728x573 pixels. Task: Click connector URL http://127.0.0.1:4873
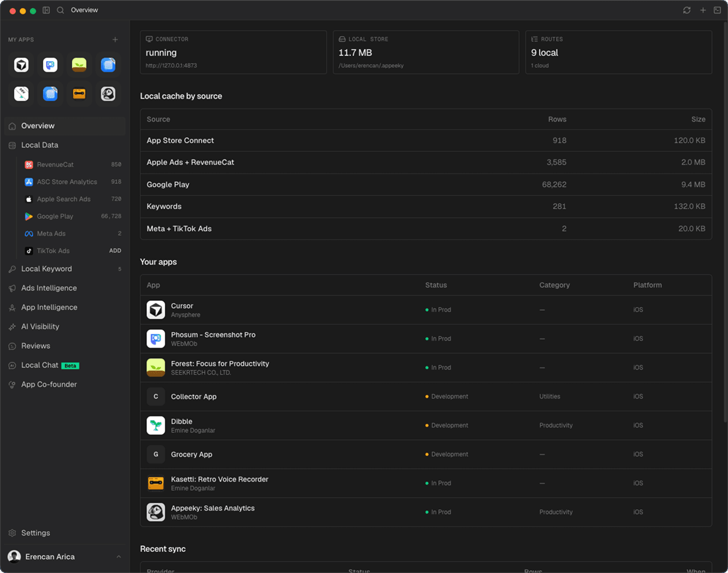point(171,66)
